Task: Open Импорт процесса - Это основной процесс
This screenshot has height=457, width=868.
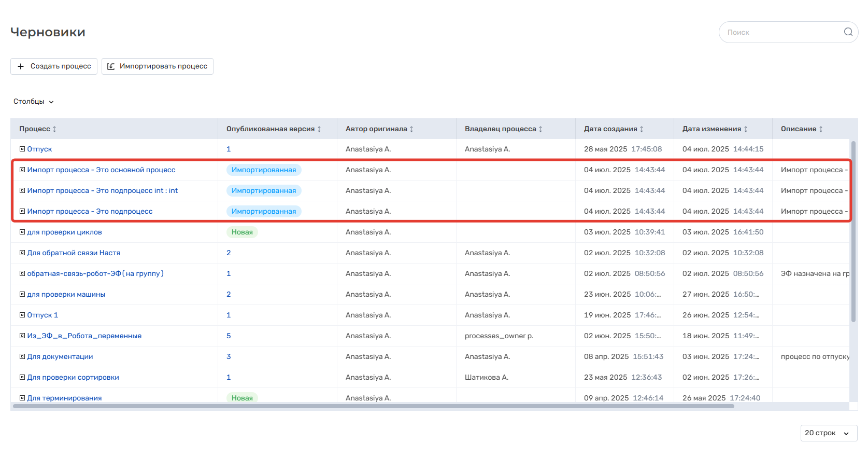Action: [x=101, y=170]
